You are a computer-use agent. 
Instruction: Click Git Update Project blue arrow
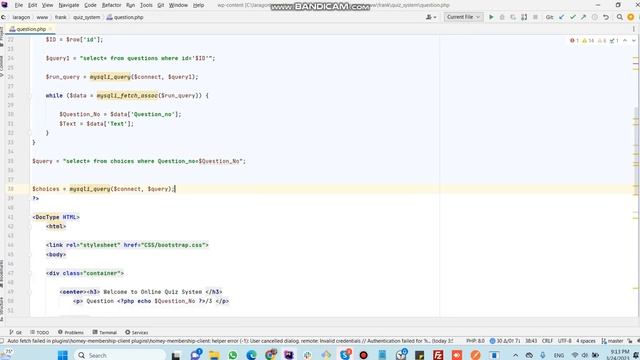click(562, 17)
